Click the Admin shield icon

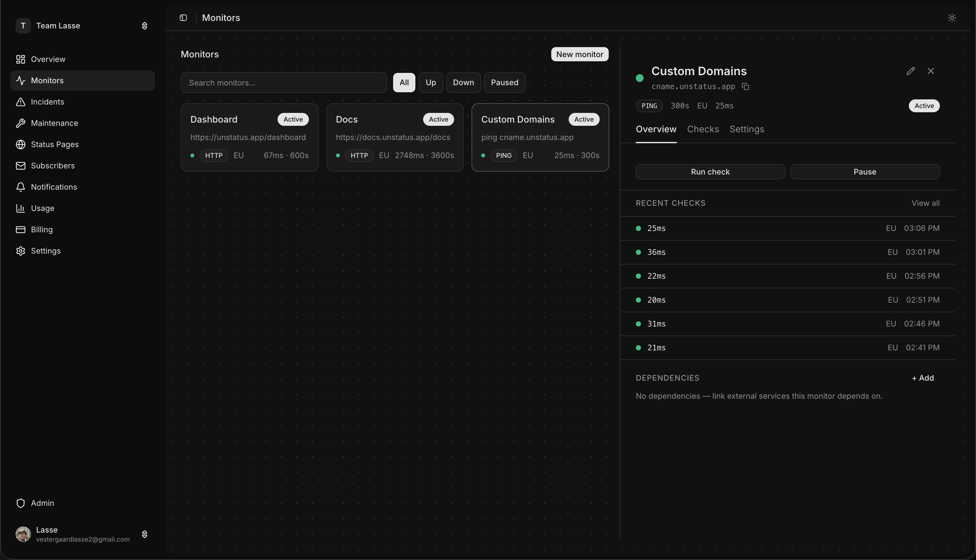21,503
